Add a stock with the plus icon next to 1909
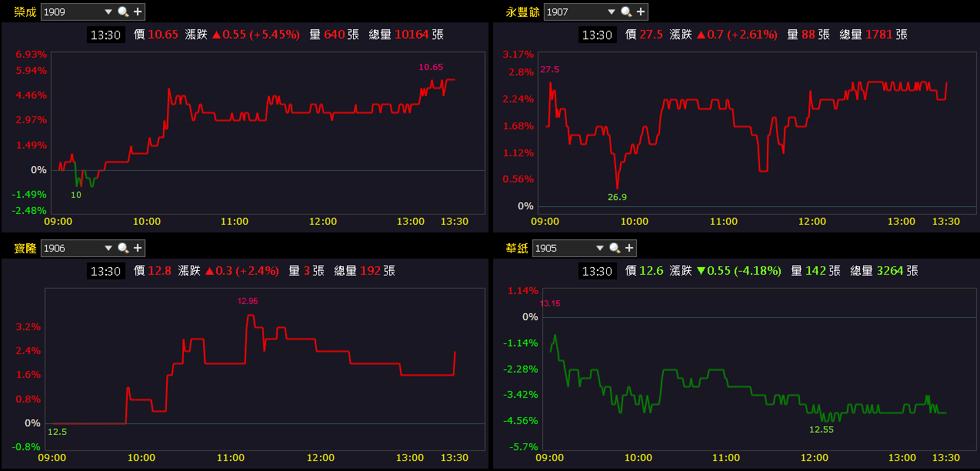The height and width of the screenshot is (471, 980). click(x=138, y=12)
